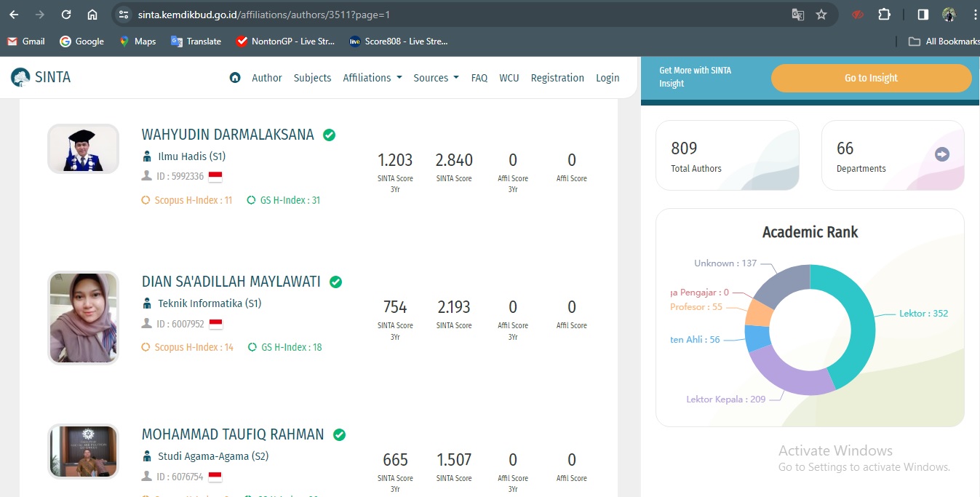
Task: Reload the page
Action: pos(66,15)
